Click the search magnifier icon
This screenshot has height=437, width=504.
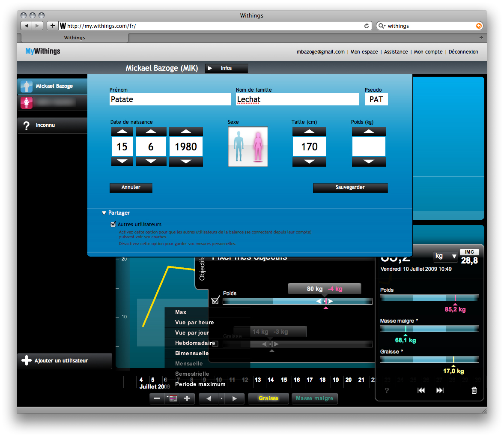[382, 26]
